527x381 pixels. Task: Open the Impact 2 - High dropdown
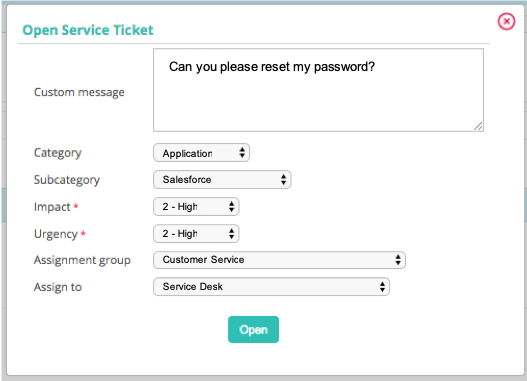click(x=196, y=207)
